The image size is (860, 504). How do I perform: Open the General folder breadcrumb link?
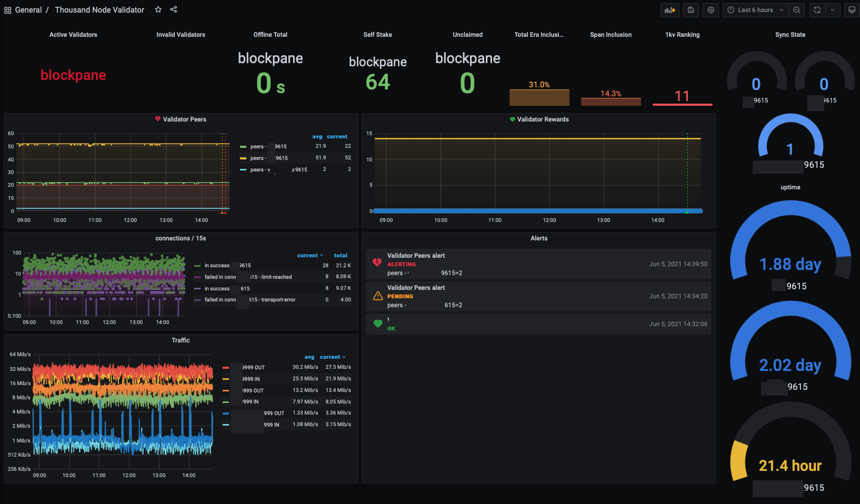click(28, 10)
